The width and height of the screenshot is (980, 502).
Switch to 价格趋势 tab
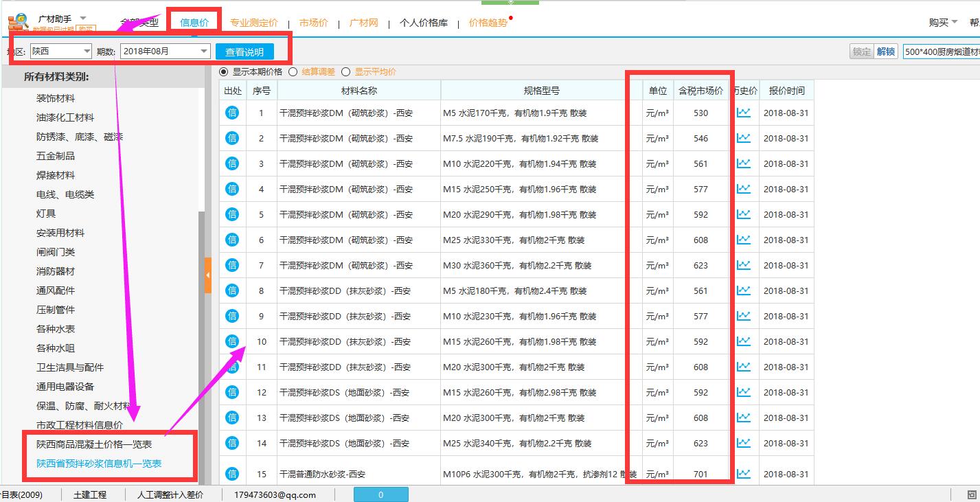pyautogui.click(x=488, y=23)
